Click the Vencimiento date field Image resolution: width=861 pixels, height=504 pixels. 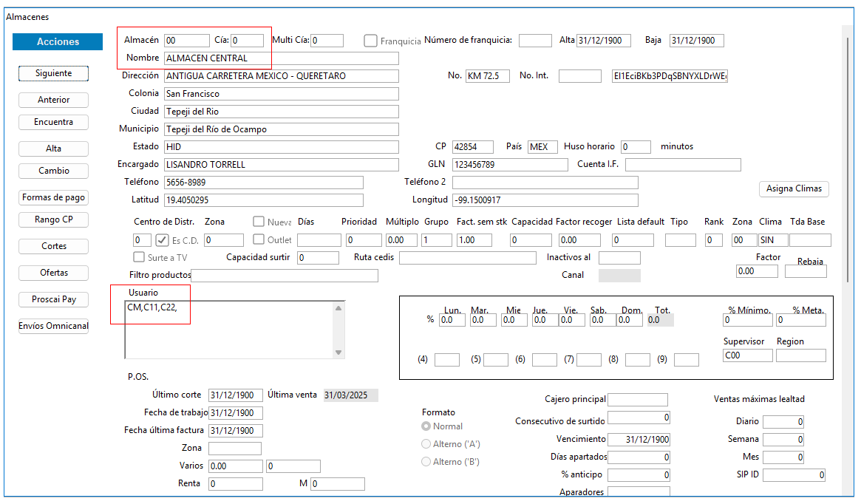pos(639,439)
